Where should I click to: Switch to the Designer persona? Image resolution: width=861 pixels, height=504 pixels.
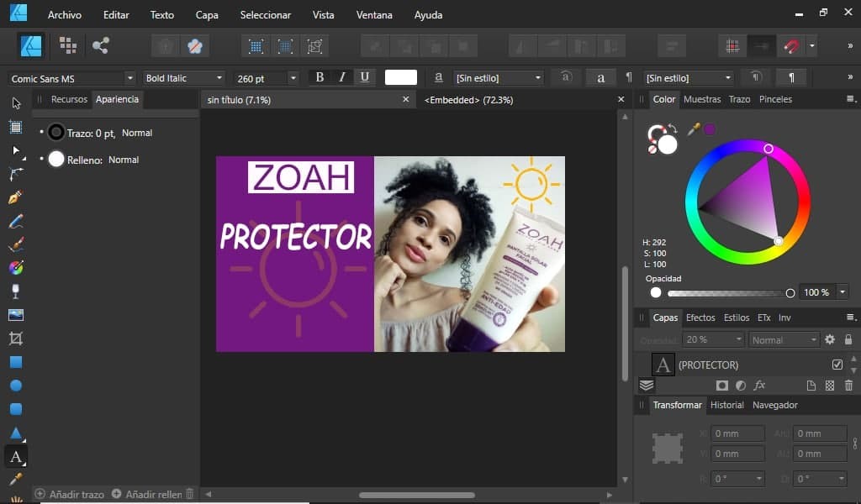point(31,45)
